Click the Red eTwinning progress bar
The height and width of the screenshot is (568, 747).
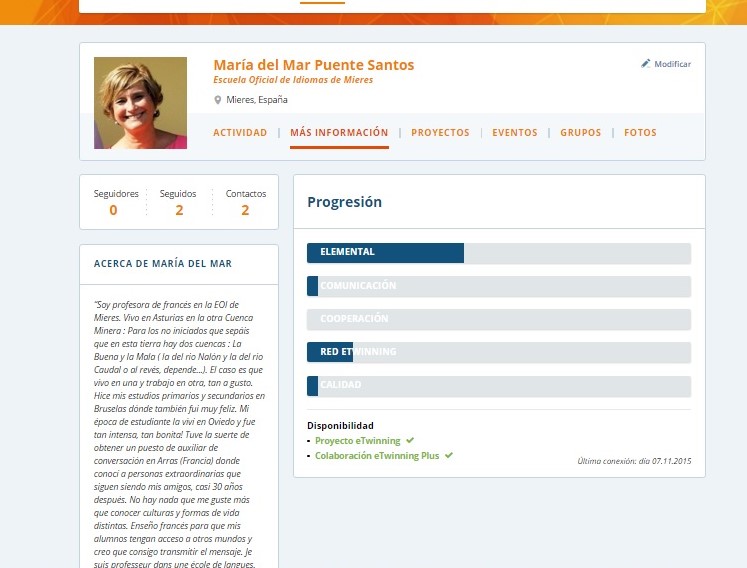coord(499,352)
